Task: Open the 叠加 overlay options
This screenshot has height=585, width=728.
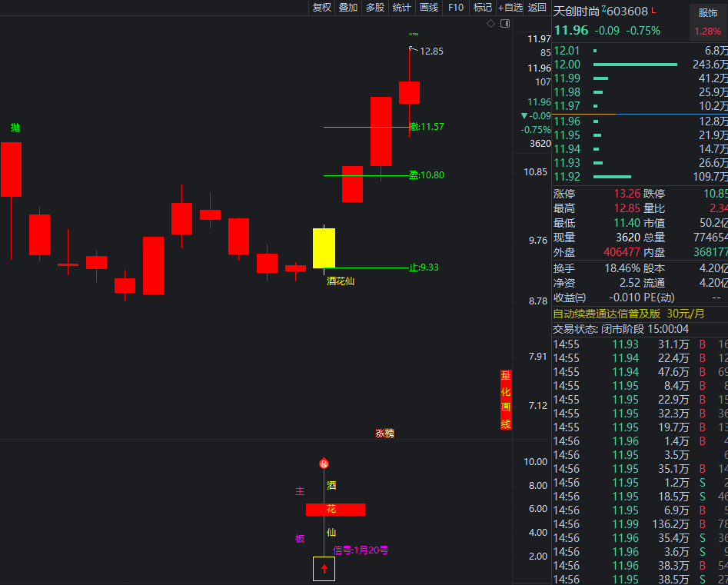Action: point(348,7)
